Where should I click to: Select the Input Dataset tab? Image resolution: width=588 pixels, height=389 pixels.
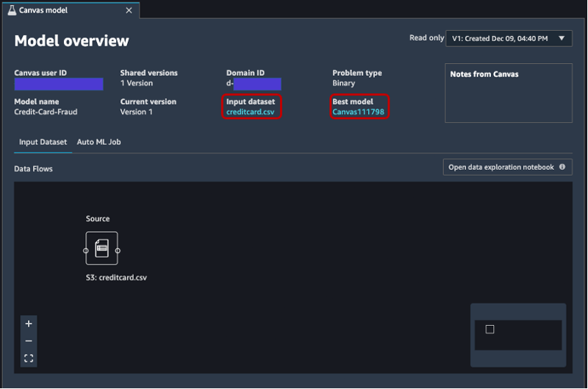43,142
